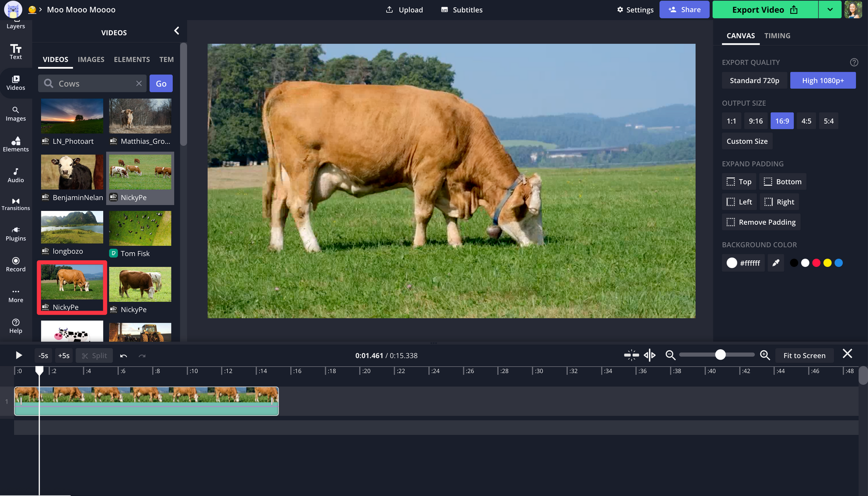Screen dimensions: 868x496
Task: Select the 1:1 output size option
Action: click(x=731, y=121)
